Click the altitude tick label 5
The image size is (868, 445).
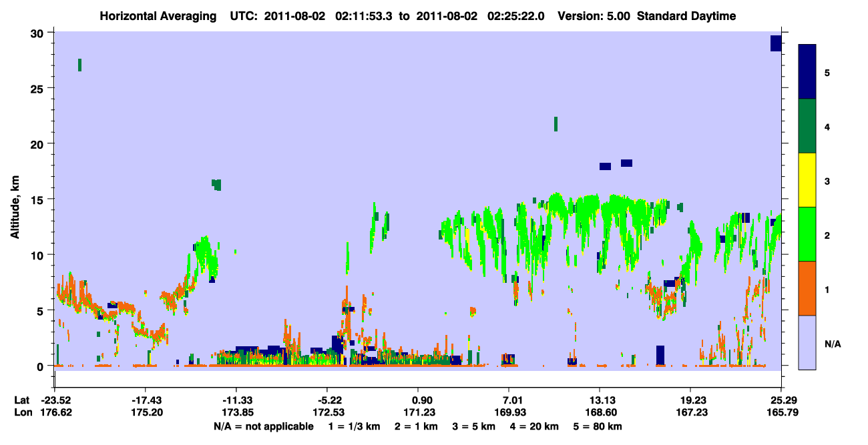tap(42, 310)
